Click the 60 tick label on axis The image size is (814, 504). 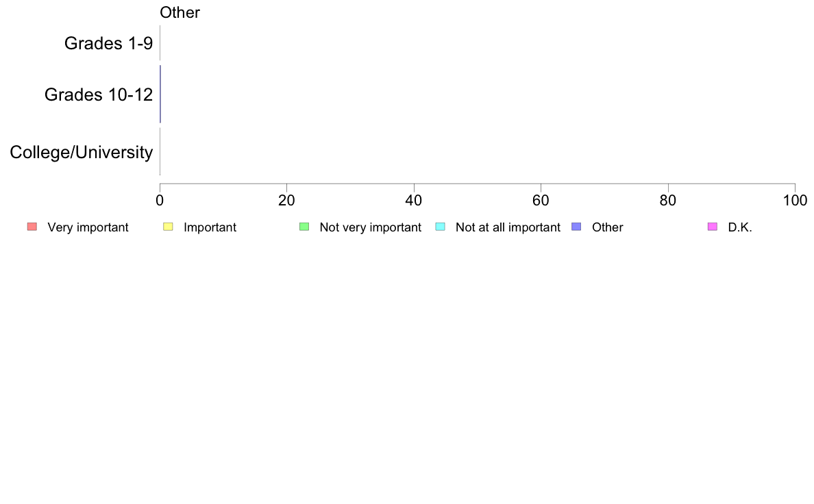(x=541, y=201)
